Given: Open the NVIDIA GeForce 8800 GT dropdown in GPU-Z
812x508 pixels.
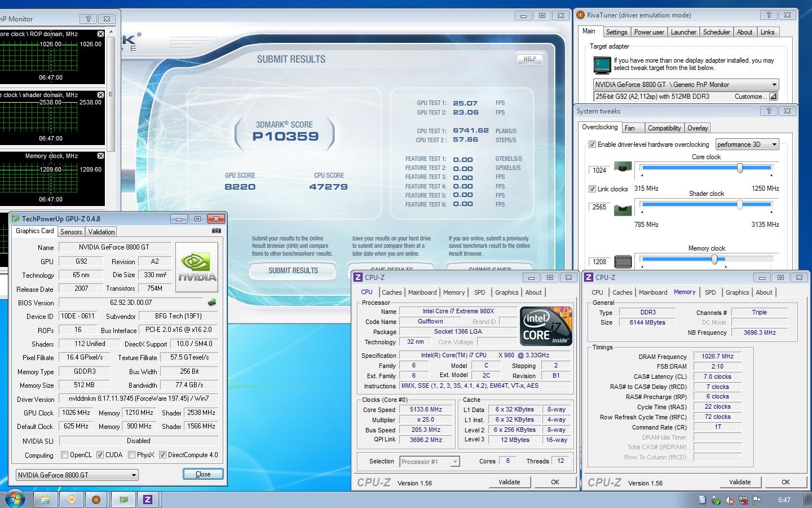Looking at the screenshot, I should coord(77,475).
